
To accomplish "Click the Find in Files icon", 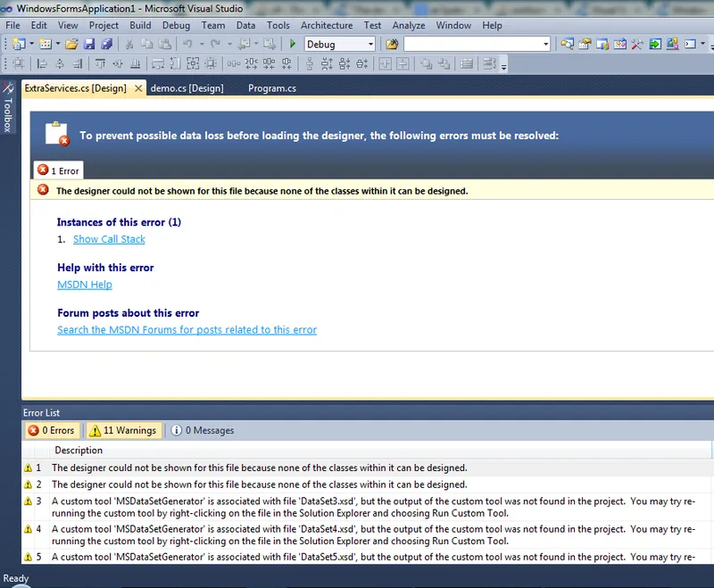I will [x=392, y=44].
